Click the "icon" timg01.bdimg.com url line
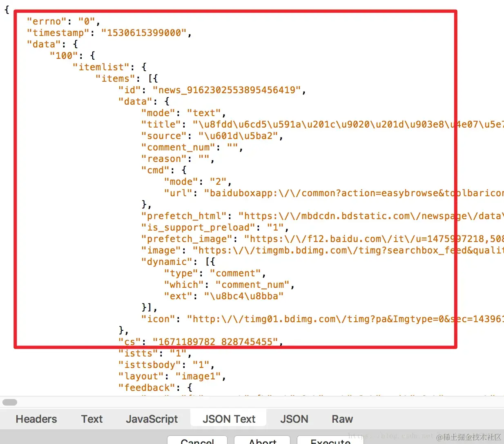 (x=322, y=319)
